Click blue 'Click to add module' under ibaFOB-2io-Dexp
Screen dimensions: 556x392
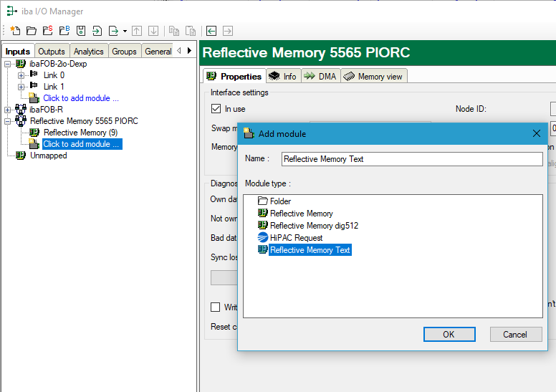pyautogui.click(x=81, y=98)
